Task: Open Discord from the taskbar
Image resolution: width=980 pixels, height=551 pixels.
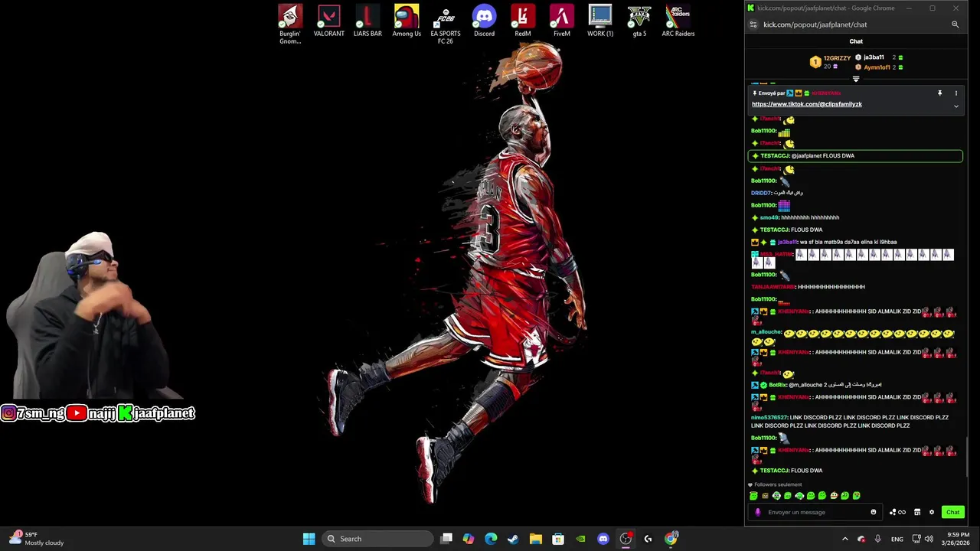Action: (x=603, y=539)
